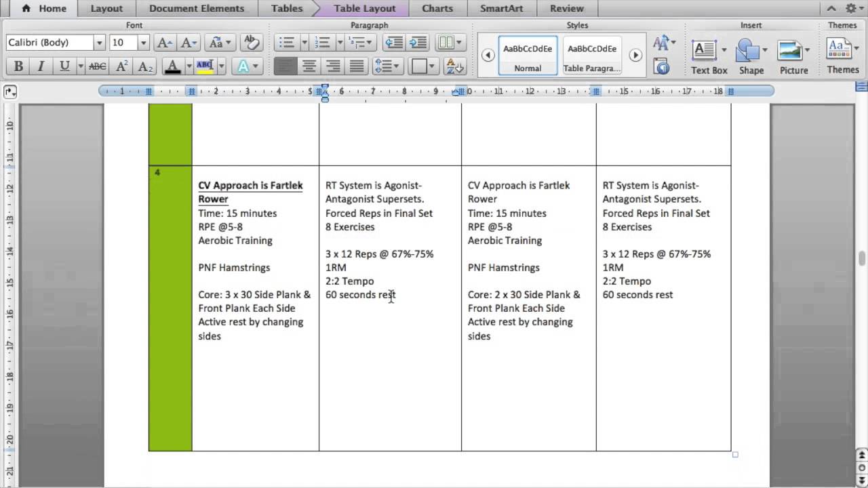Open the font size dropdown
Screen dimensions: 868x488
(x=143, y=43)
